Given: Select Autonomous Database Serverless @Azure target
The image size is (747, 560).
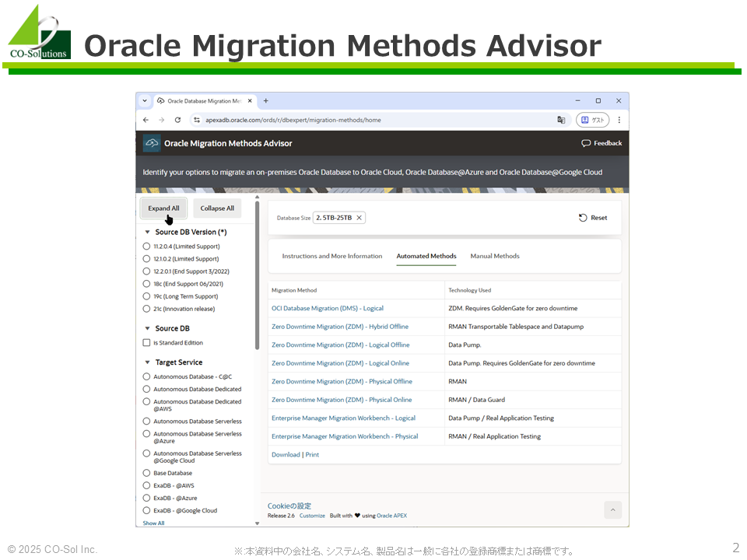Looking at the screenshot, I should coord(147,434).
